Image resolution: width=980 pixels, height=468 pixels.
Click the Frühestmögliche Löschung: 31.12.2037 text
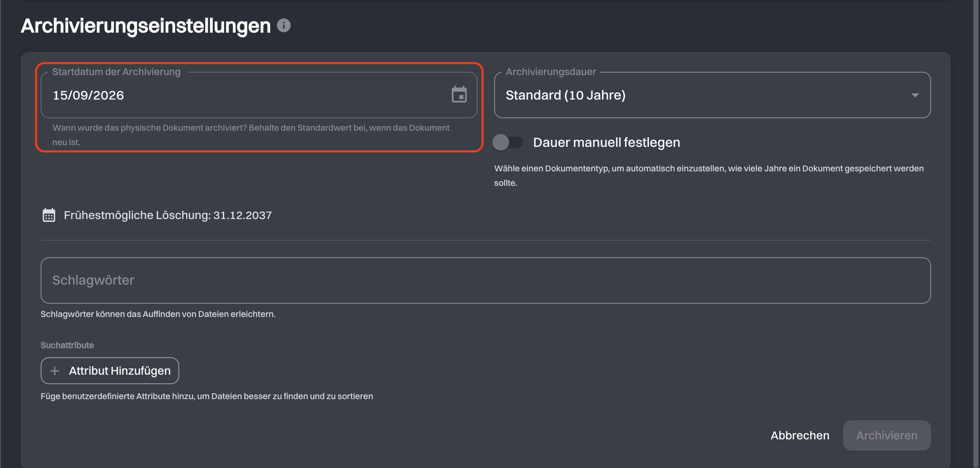point(168,215)
